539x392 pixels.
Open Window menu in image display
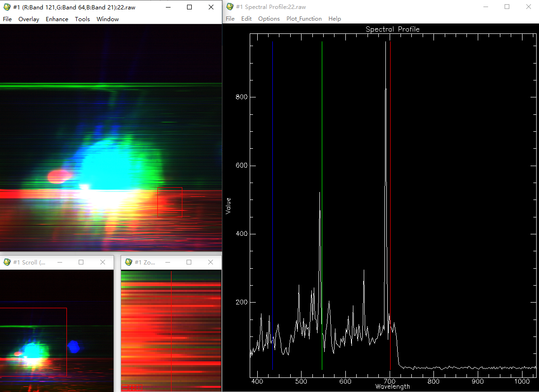click(x=107, y=19)
